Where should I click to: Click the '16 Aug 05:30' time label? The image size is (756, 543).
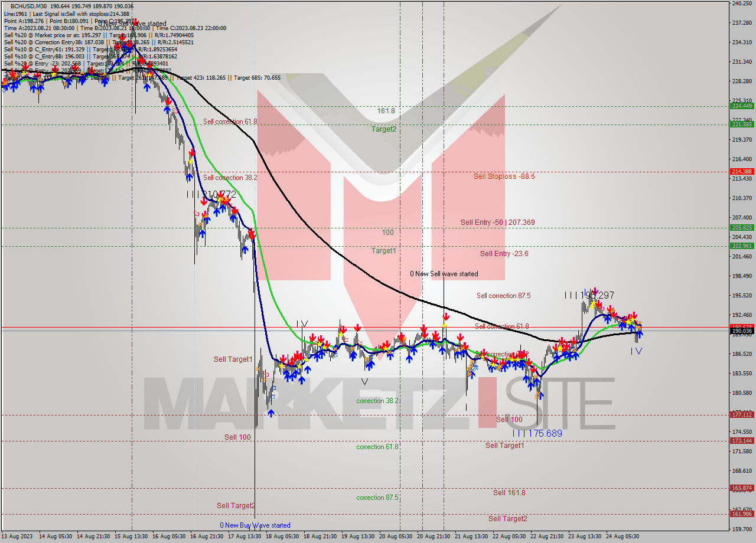[170, 537]
